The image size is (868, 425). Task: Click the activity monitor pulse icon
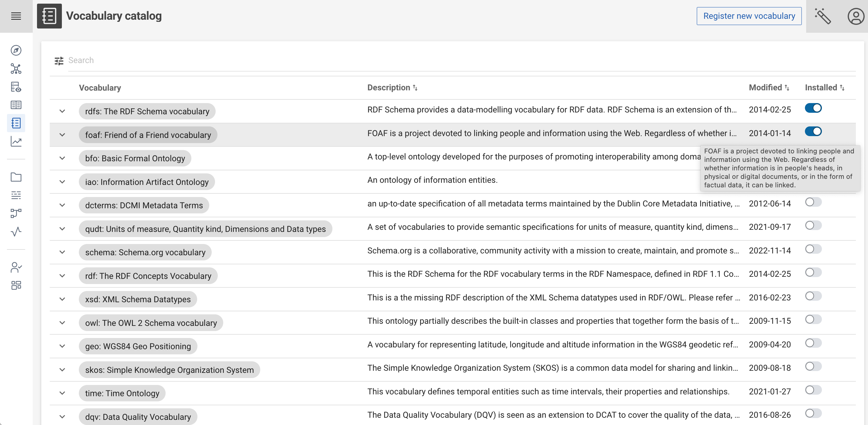pyautogui.click(x=16, y=231)
